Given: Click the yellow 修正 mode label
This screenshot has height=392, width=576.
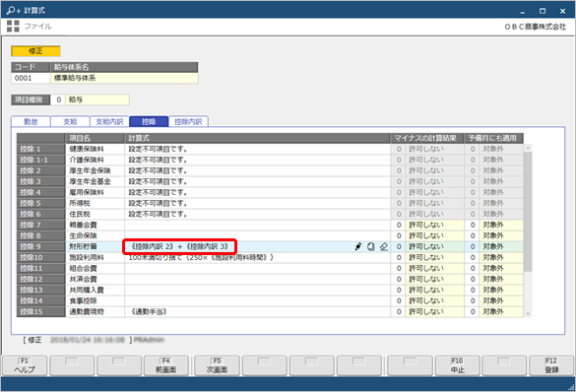Looking at the screenshot, I should coord(35,51).
